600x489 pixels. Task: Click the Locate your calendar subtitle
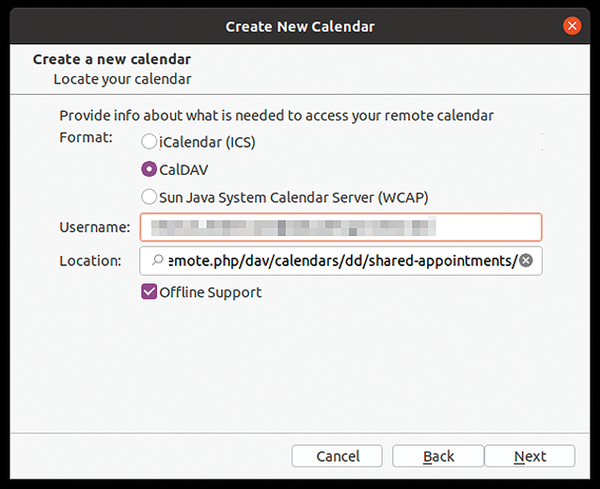click(x=122, y=79)
